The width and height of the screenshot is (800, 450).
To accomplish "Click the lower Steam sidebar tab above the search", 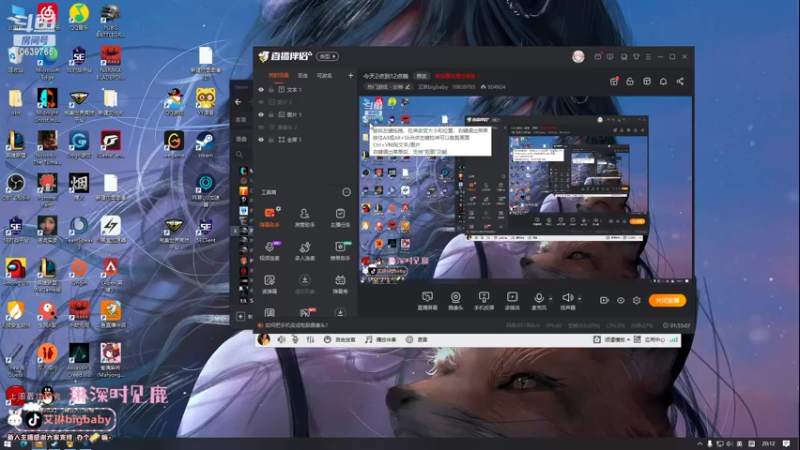I will tap(241, 139).
